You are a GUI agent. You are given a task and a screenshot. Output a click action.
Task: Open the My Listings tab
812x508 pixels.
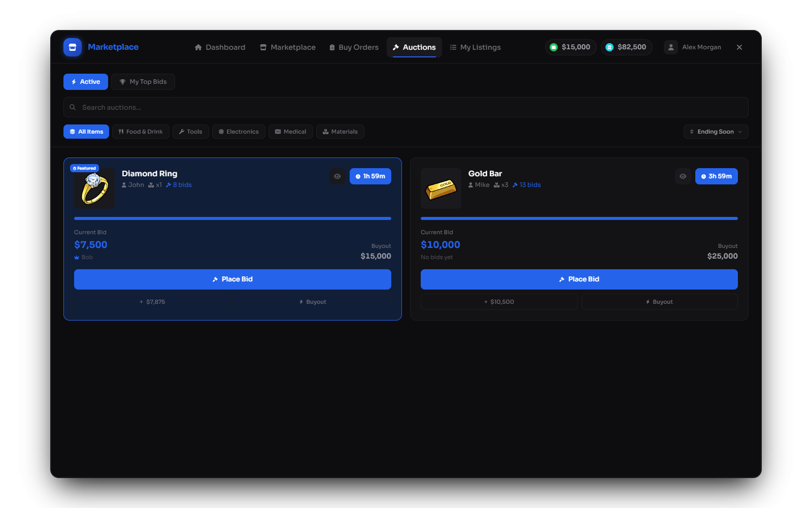(x=475, y=47)
